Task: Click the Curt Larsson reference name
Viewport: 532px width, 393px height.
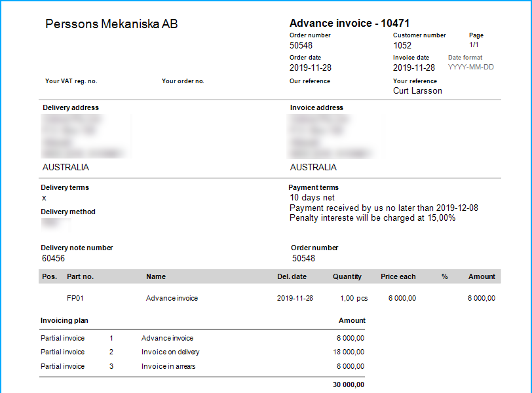Action: [417, 91]
